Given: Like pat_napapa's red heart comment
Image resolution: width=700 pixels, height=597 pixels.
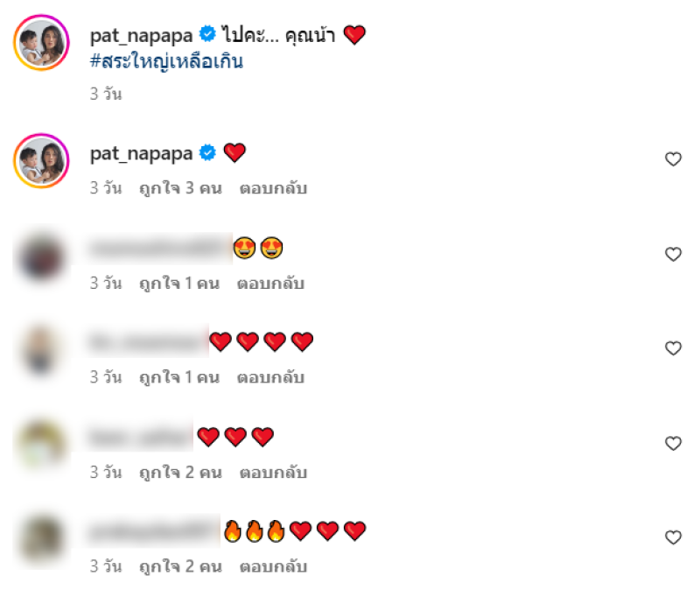Looking at the screenshot, I should [x=673, y=159].
